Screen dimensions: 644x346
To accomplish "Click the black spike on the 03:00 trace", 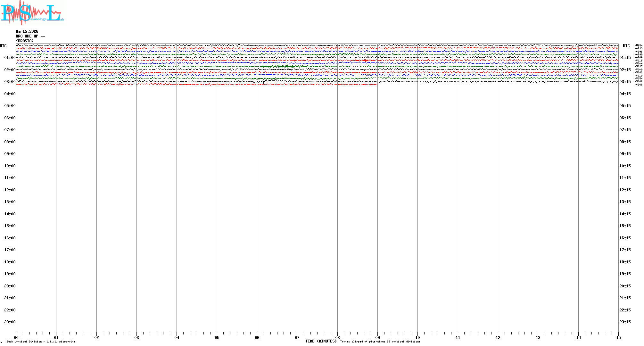I will [264, 83].
